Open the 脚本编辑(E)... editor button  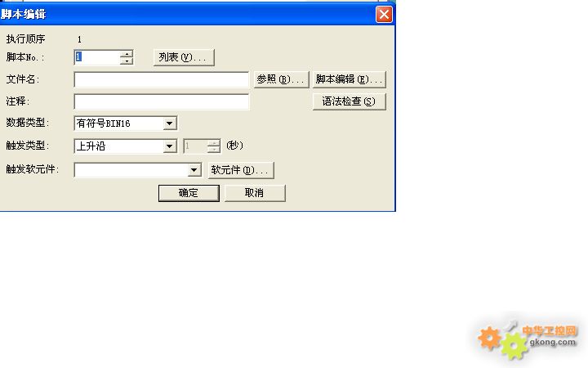point(350,79)
